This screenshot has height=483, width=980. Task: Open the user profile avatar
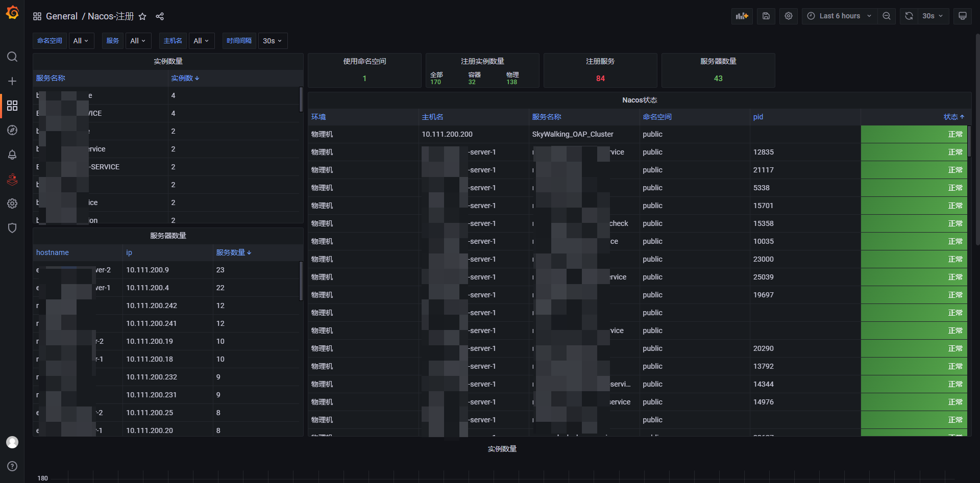(12, 442)
